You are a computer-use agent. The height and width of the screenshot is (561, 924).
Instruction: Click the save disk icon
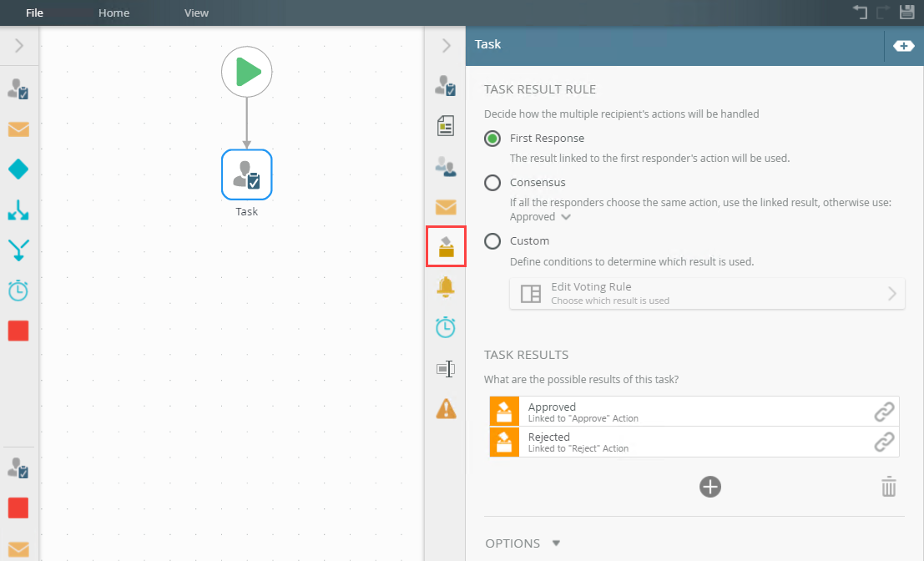click(x=907, y=12)
